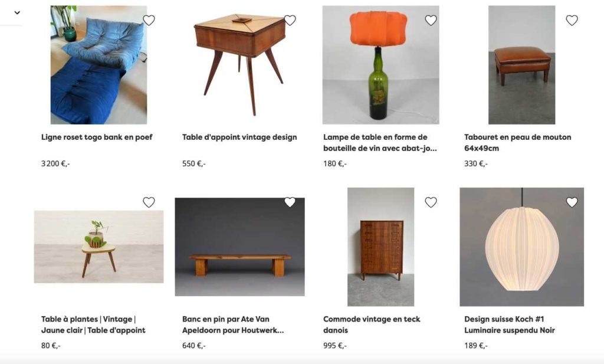
Task: Open the Ligne roset togo bank en poef title
Action: [x=97, y=137]
